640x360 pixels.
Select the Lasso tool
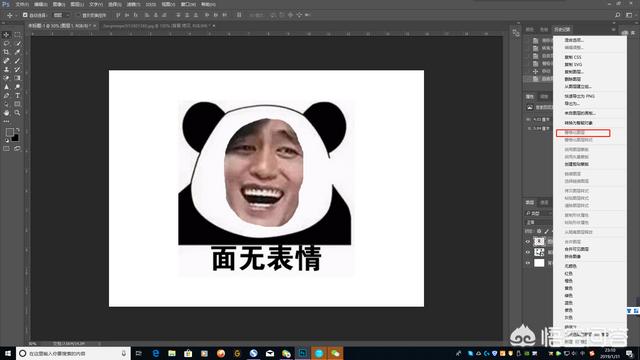pyautogui.click(x=6, y=43)
